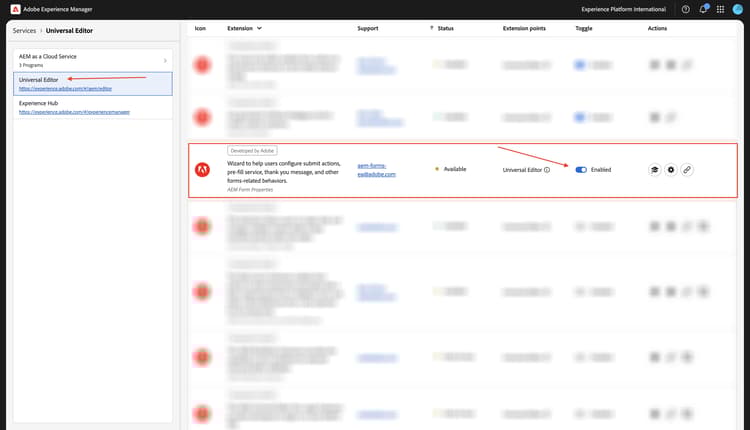
Task: Click the Extension points column header
Action: click(524, 28)
